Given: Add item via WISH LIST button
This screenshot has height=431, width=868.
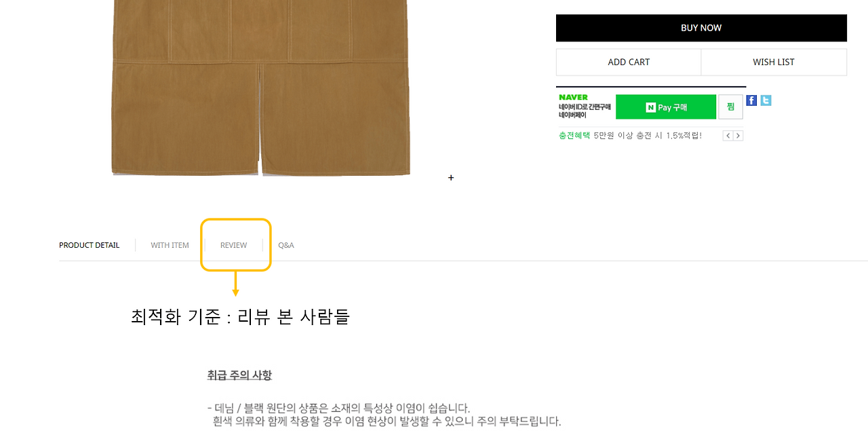Looking at the screenshot, I should [x=774, y=62].
